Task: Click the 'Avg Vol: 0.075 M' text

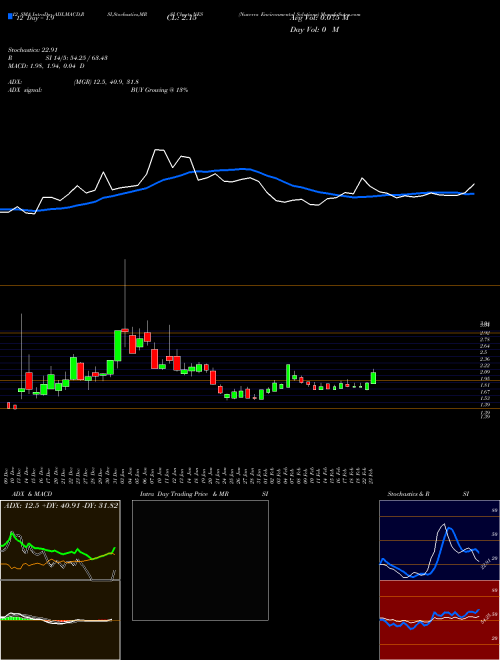Action: [319, 18]
